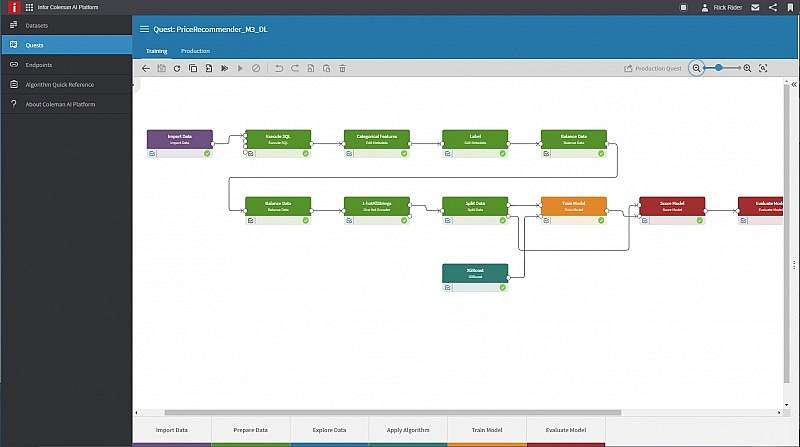The height and width of the screenshot is (447, 800).
Task: Open Quests in the left sidebar
Action: tap(67, 45)
